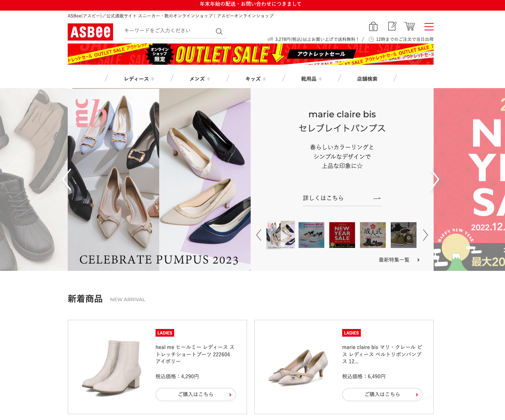Open the 店舗検索 menu item
This screenshot has height=420, width=505.
367,79
